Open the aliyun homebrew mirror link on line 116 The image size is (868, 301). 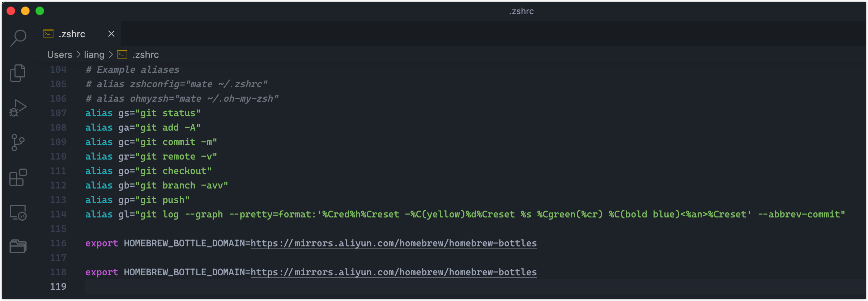pyautogui.click(x=393, y=243)
